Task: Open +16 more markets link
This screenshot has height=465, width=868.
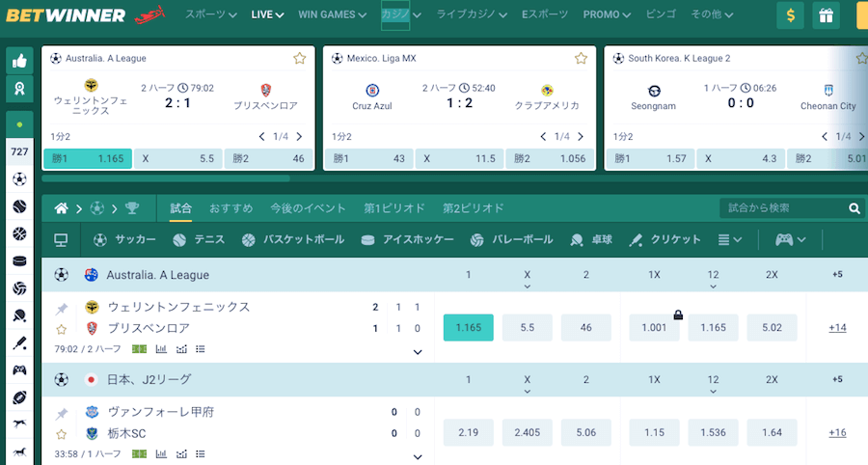Action: [x=837, y=432]
